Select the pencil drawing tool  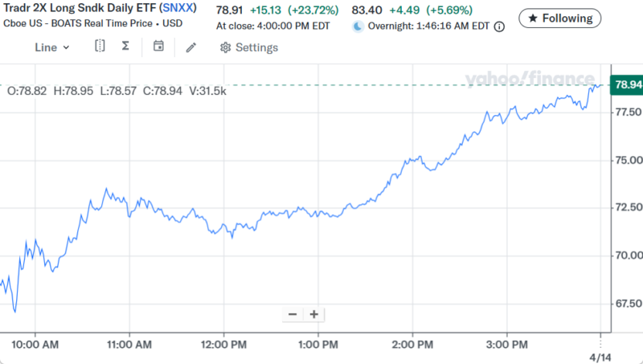coord(190,47)
